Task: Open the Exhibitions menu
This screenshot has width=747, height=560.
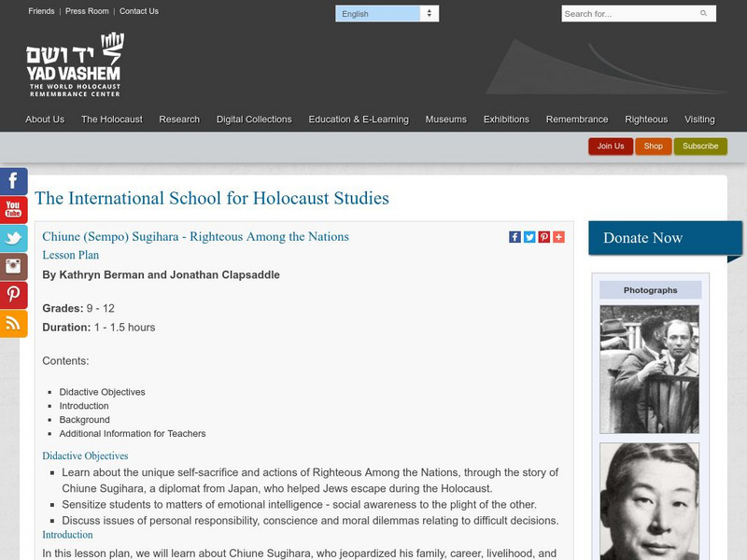Action: [506, 119]
